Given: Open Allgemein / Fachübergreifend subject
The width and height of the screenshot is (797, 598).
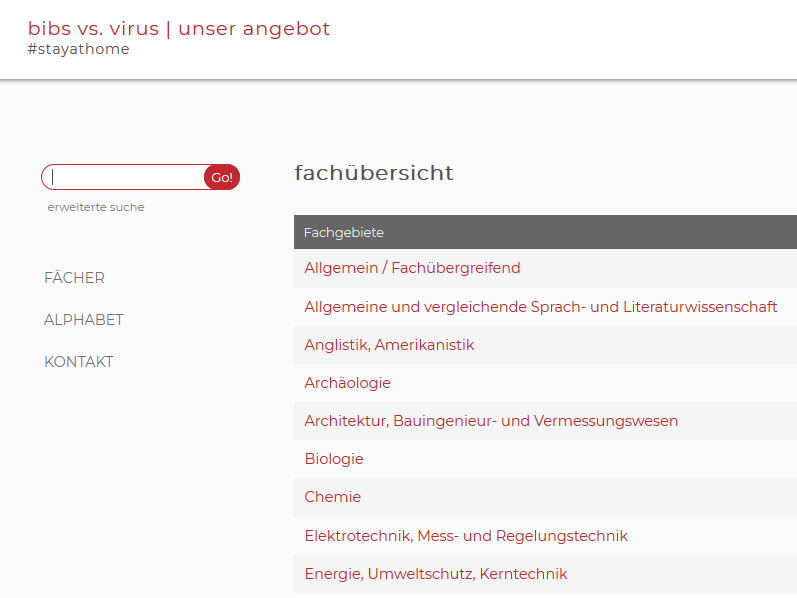Looking at the screenshot, I should (x=412, y=268).
